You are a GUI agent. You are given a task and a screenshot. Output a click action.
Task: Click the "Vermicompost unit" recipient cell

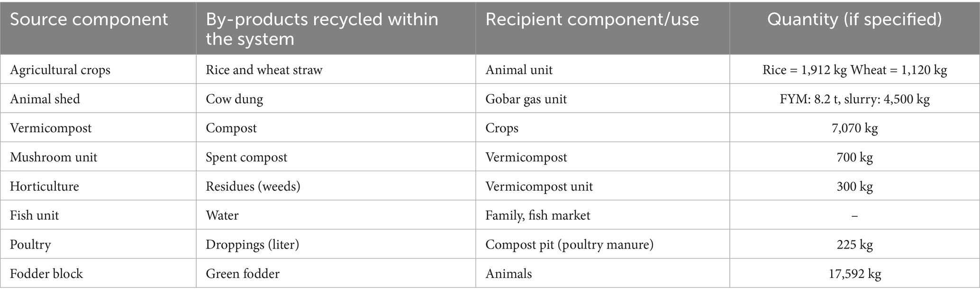[x=539, y=186]
